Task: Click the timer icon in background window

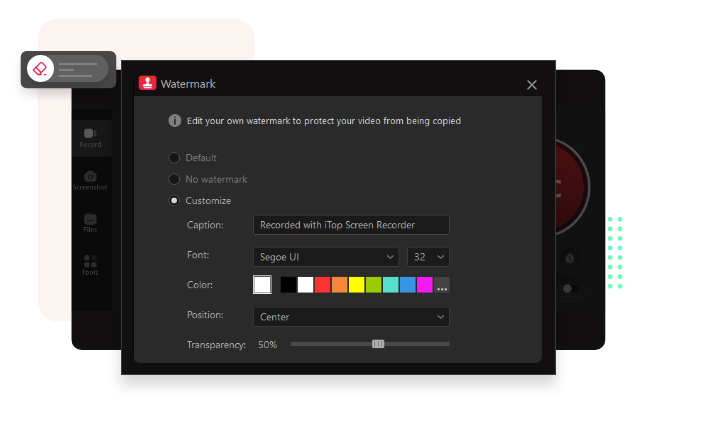Action: tap(570, 258)
